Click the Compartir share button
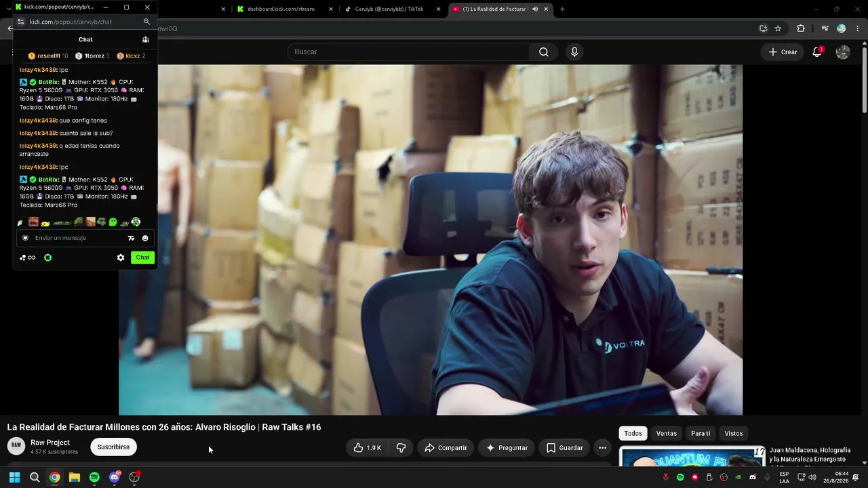The height and width of the screenshot is (488, 868). [x=446, y=447]
